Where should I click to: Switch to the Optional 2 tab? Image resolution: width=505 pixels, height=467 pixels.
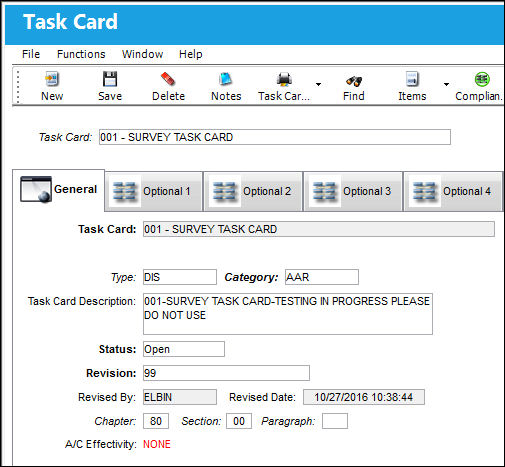click(253, 192)
